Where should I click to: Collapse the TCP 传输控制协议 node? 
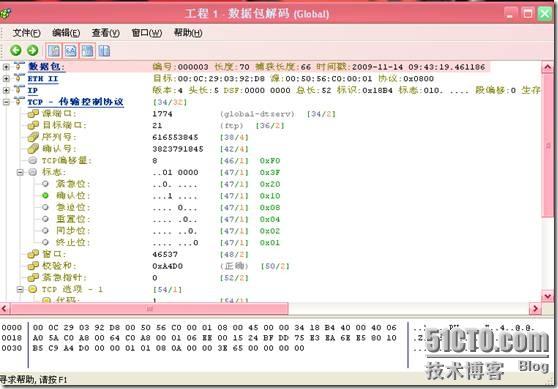[x=6, y=102]
